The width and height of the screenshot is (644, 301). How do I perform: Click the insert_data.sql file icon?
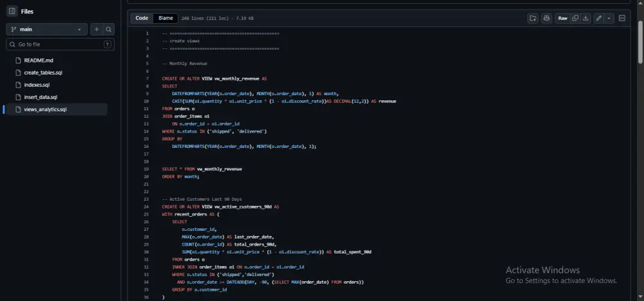coord(17,97)
